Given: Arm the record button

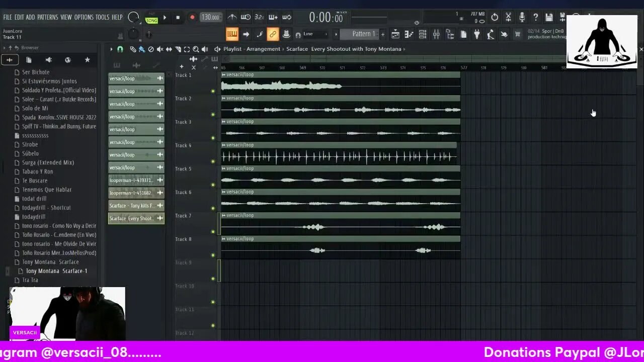Looking at the screenshot, I should pos(192,18).
